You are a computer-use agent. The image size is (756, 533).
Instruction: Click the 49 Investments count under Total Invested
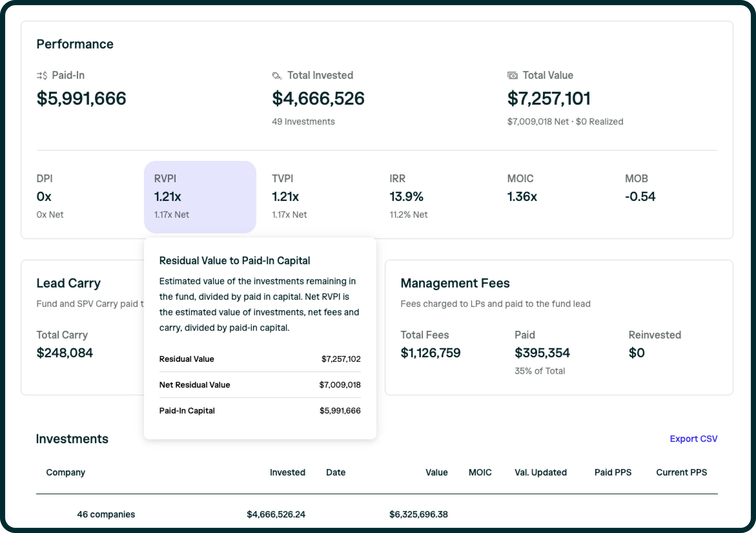click(x=303, y=121)
